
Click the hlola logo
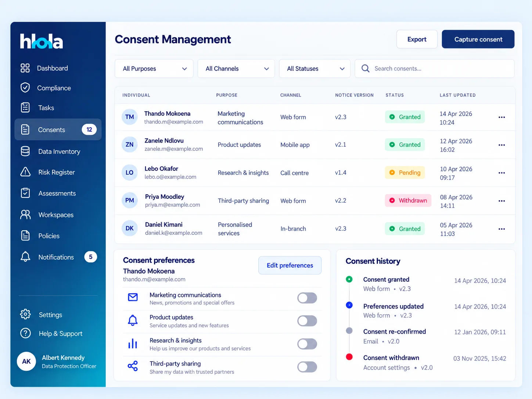coord(42,41)
